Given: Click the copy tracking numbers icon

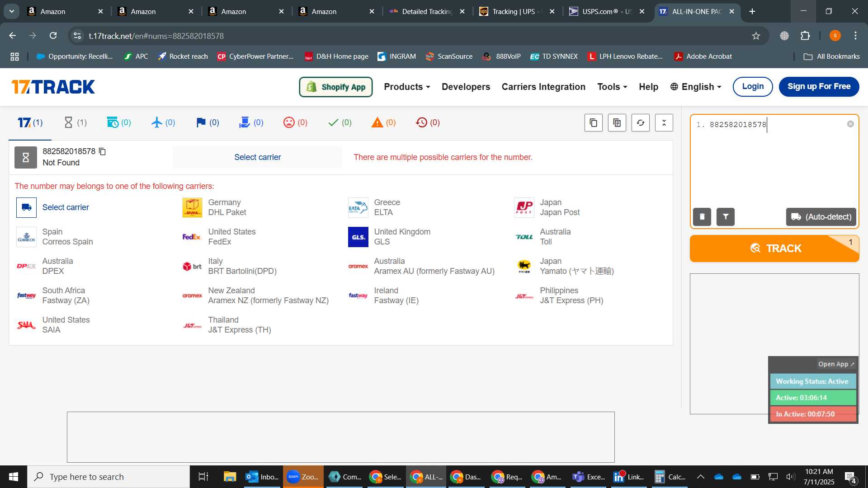Looking at the screenshot, I should pyautogui.click(x=594, y=123).
